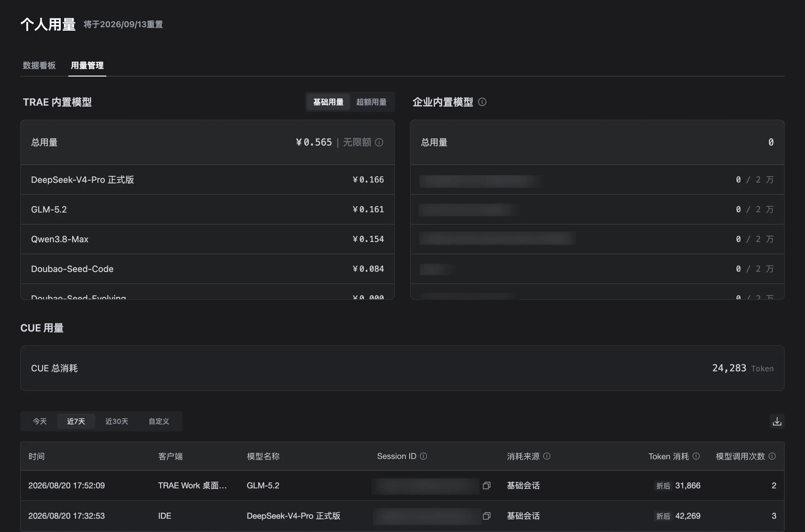
Task: Click the 总用量 label in 企业内置模型 card
Action: coord(434,142)
